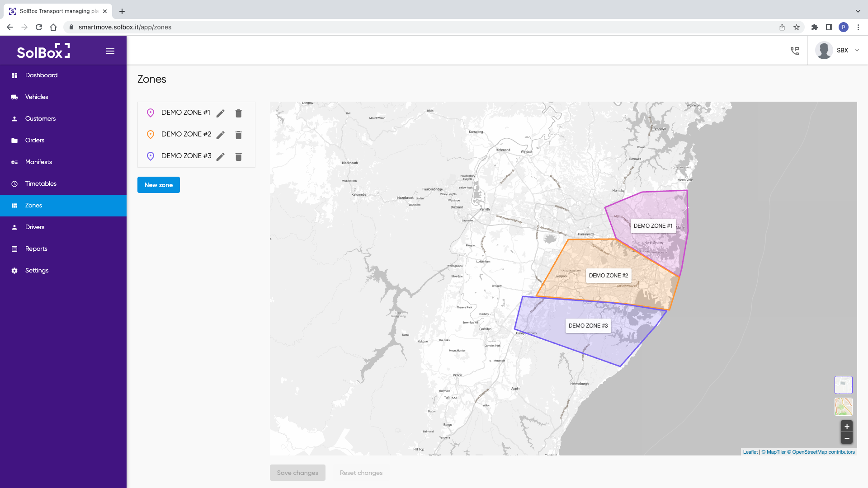Click the DEMO ZONE #1 map label
Viewport: 868px width, 488px height.
(653, 226)
